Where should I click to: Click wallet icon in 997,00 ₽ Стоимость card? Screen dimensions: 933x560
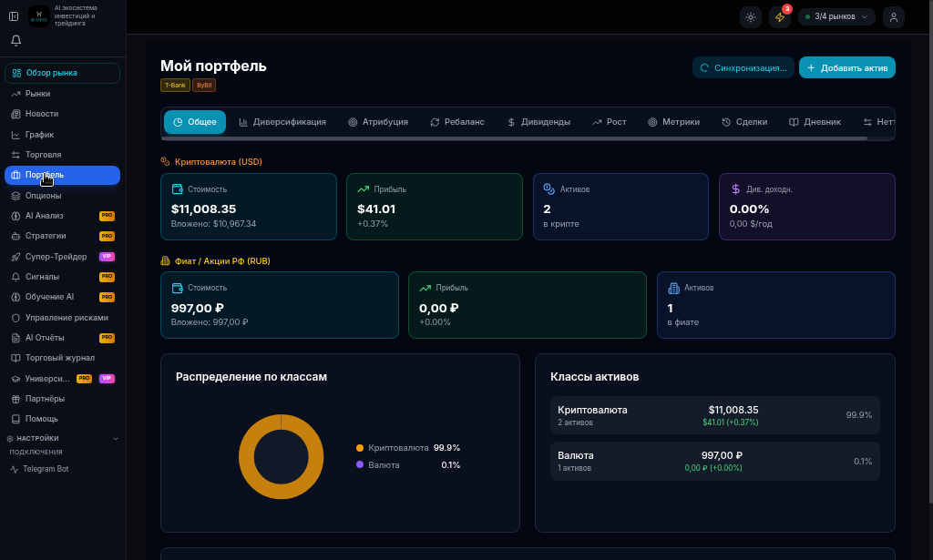178,288
